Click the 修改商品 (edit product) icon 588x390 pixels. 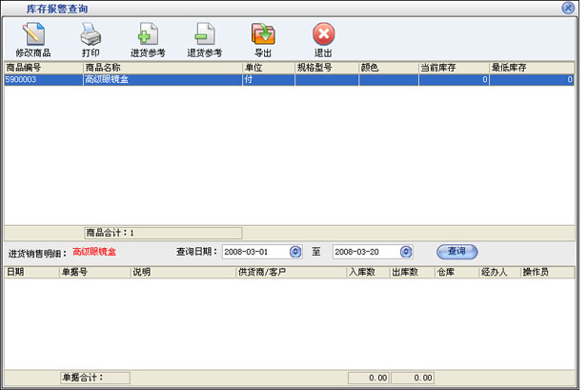pyautogui.click(x=34, y=39)
